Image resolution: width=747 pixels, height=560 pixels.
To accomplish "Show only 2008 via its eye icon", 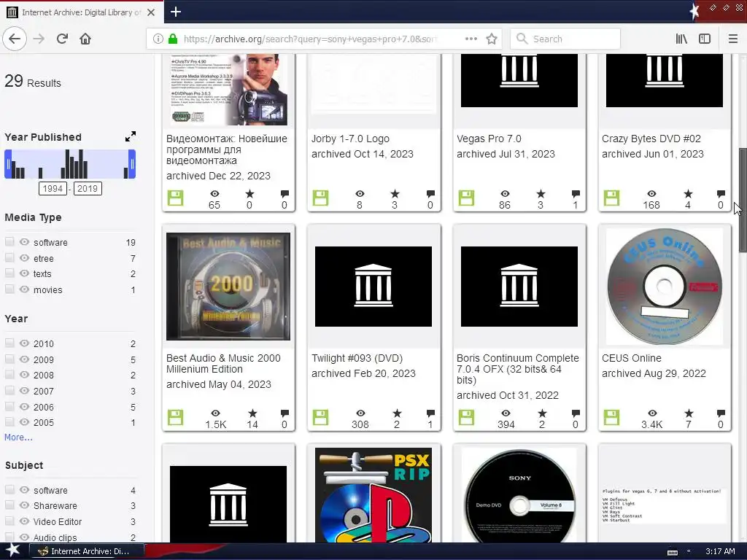I will pyautogui.click(x=24, y=375).
